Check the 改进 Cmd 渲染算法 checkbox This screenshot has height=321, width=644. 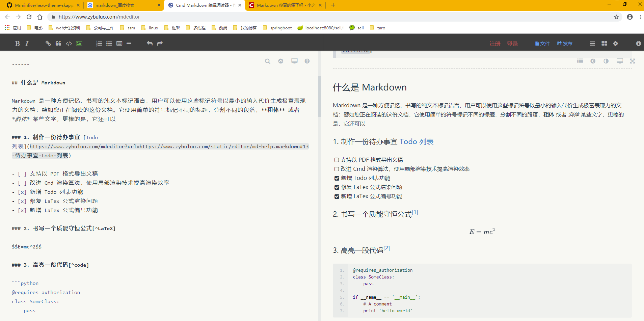tap(337, 169)
